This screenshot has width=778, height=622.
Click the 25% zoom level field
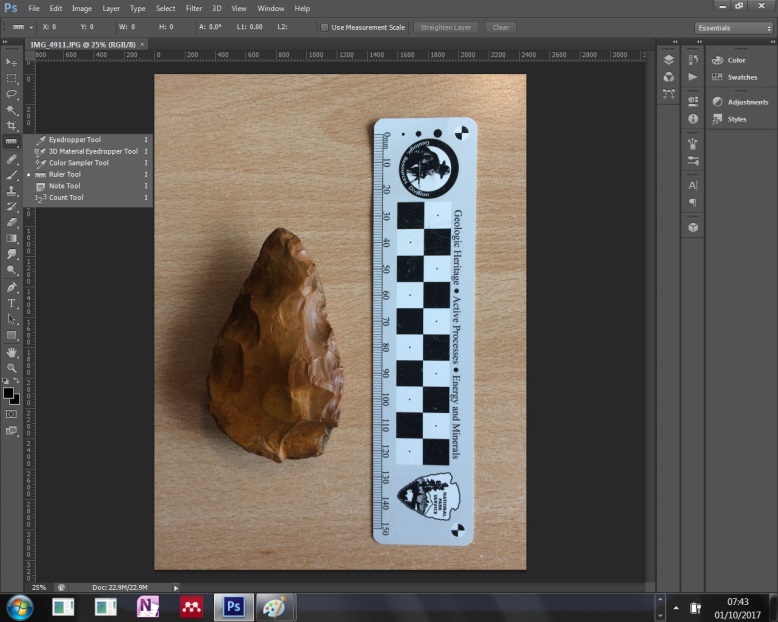[x=39, y=588]
